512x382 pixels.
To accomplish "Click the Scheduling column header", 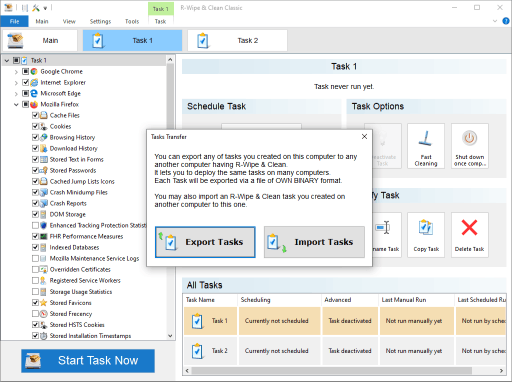I will (x=279, y=300).
